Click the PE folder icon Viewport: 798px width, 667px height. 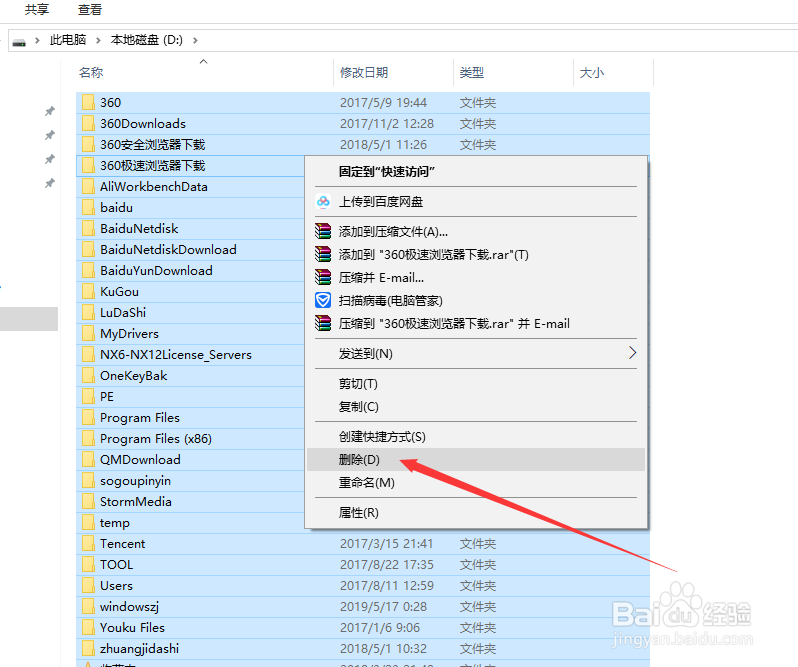[88, 396]
